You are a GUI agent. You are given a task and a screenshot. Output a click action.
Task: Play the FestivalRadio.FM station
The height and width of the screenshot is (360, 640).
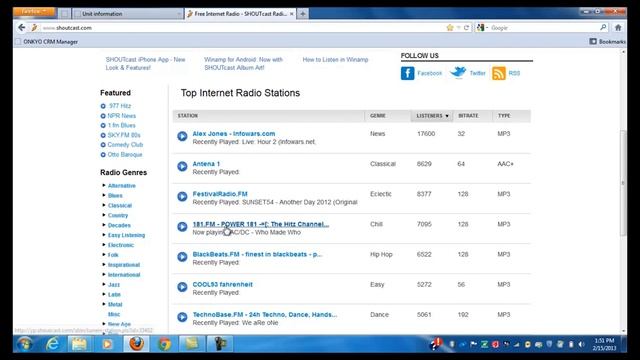point(182,197)
